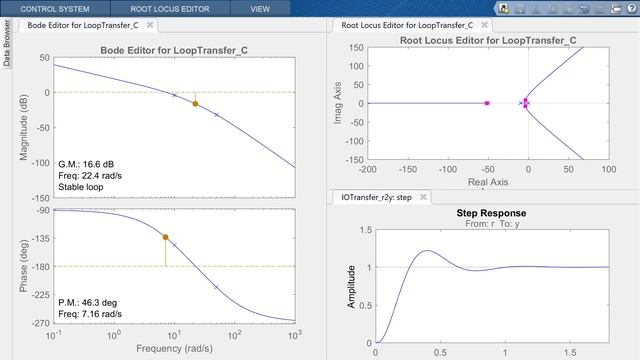The width and height of the screenshot is (640, 360).
Task: Click the 'G.M.: 16.6 dB' text
Action: pyautogui.click(x=86, y=164)
